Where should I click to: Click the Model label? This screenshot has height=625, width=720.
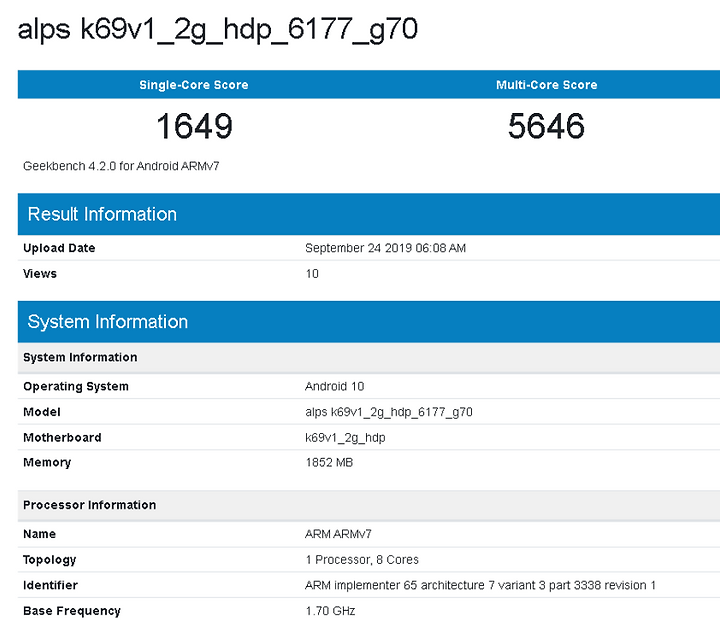[42, 412]
